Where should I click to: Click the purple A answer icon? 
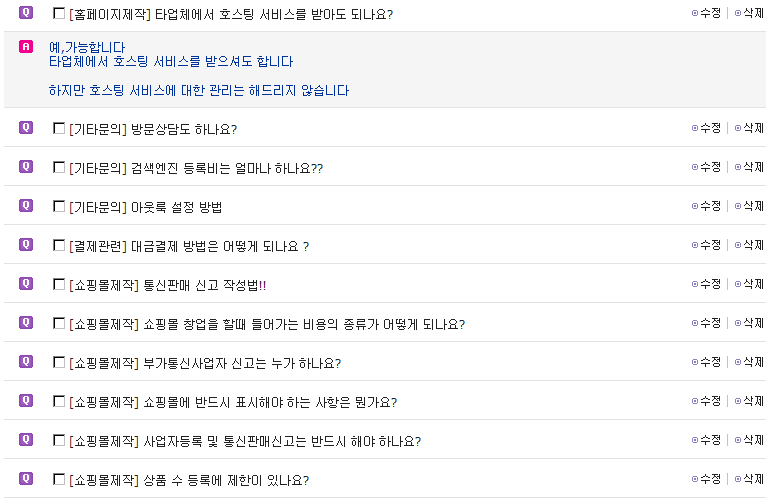pyautogui.click(x=26, y=47)
